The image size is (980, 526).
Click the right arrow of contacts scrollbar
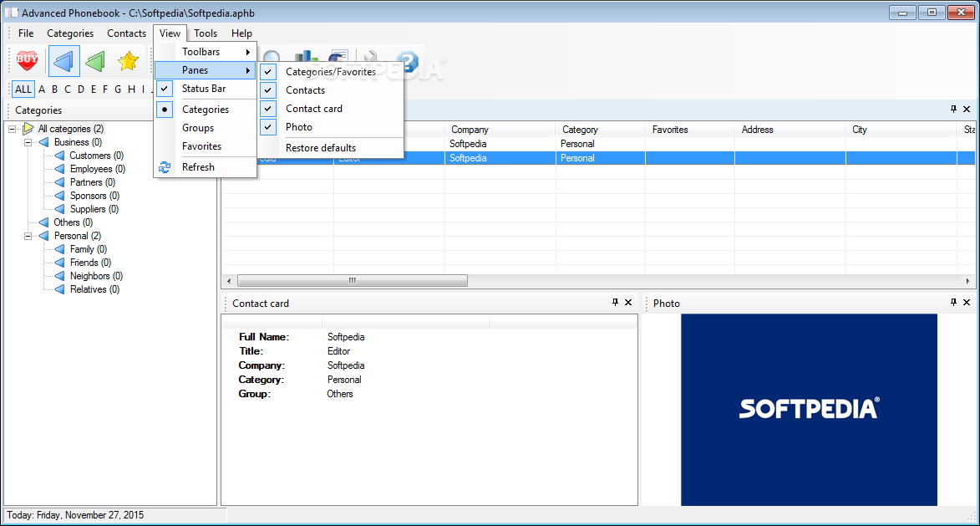[x=967, y=281]
